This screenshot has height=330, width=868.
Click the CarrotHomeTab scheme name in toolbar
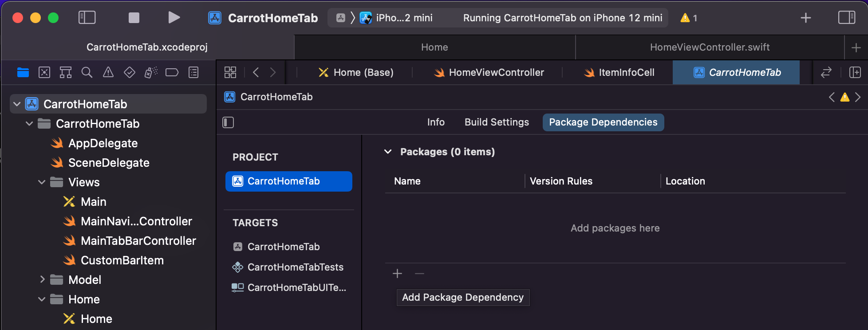(272, 18)
